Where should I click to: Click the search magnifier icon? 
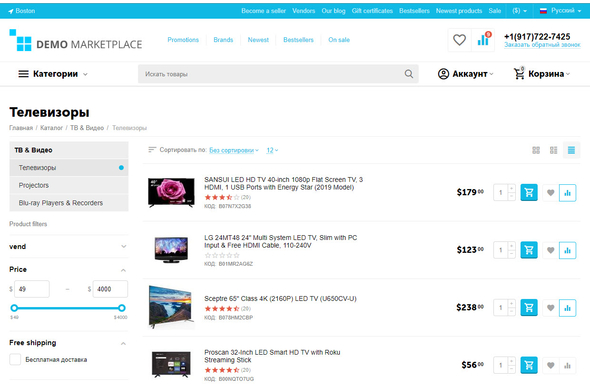(x=409, y=74)
